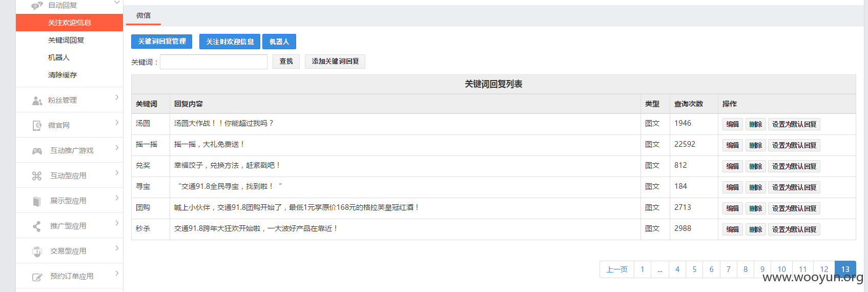The height and width of the screenshot is (292, 868).
Task: Expand the 推广型应用 chevron
Action: click(x=117, y=223)
